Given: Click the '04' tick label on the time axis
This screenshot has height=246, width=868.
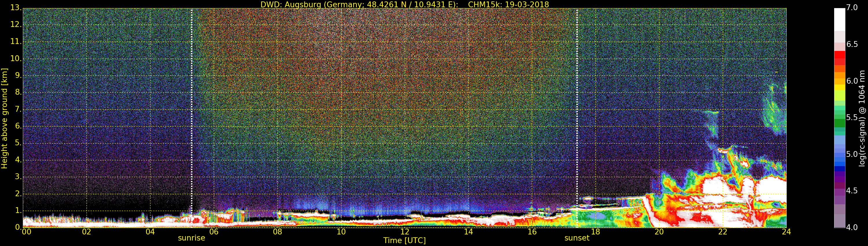Looking at the screenshot, I should pos(150,232).
